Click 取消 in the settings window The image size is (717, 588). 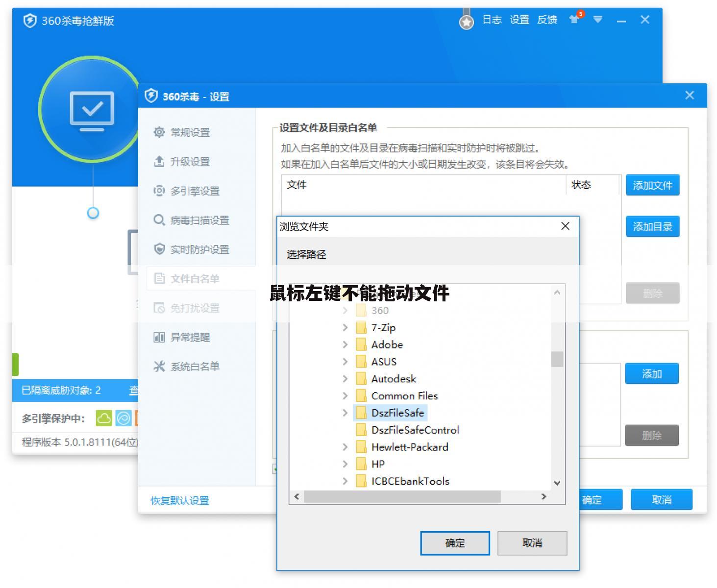[662, 500]
